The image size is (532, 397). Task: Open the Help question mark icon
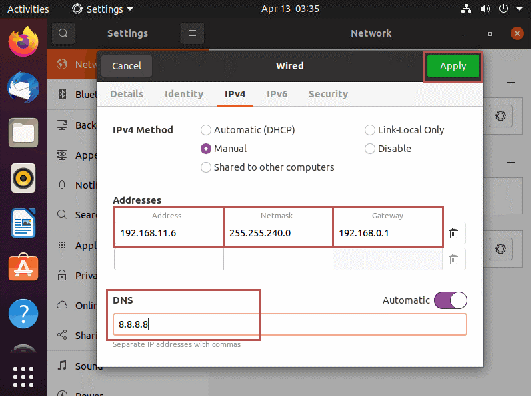[x=23, y=314]
